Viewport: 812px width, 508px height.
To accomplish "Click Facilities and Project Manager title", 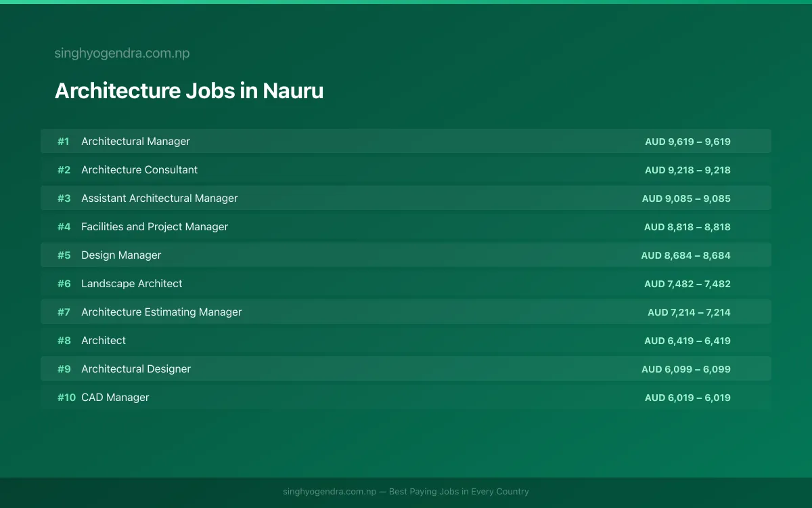I will coord(154,227).
